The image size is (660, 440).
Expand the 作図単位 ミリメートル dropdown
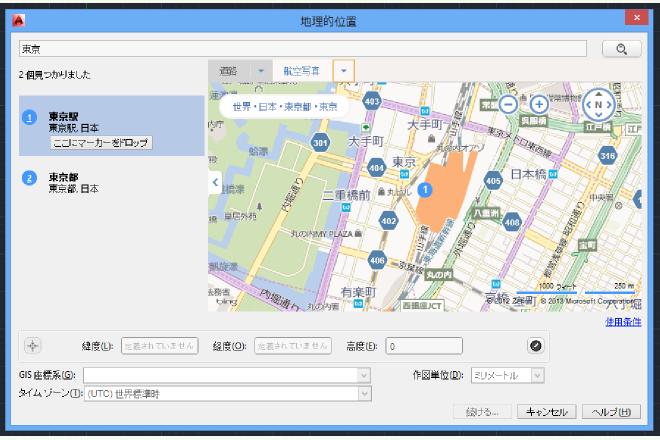tap(538, 375)
